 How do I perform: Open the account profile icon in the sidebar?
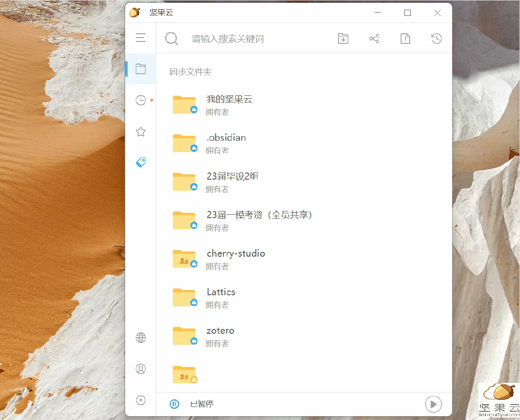(140, 368)
